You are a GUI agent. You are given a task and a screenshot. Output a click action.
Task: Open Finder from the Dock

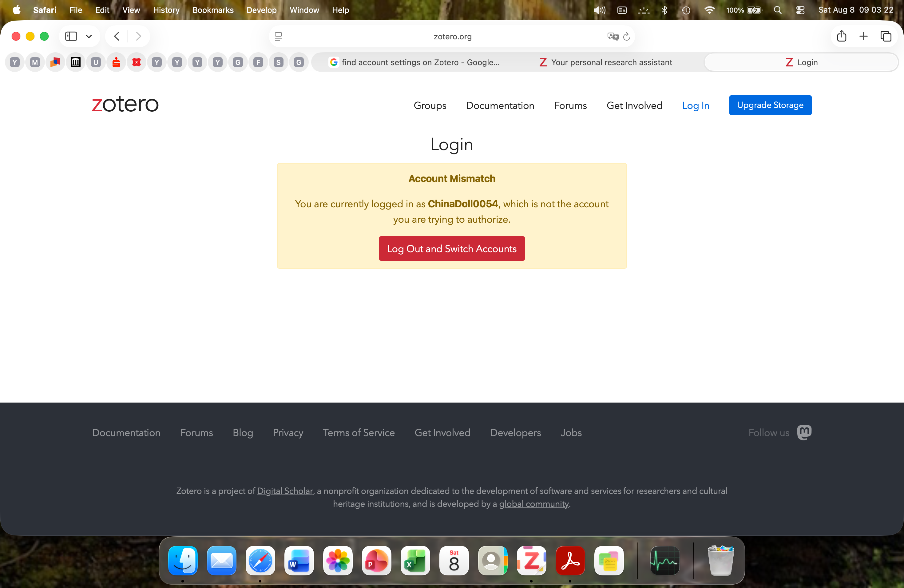point(183,561)
